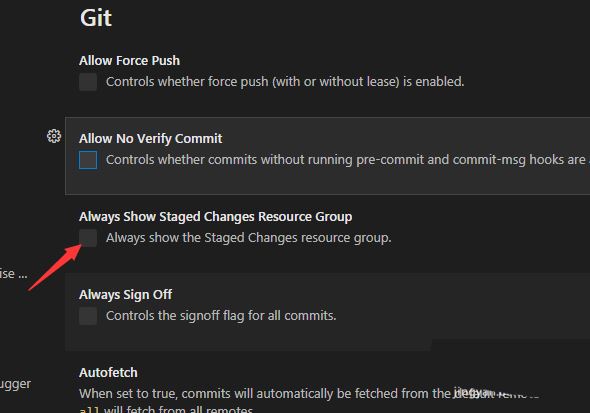Click Always Show Staged Changes Resource Group title
Image resolution: width=590 pixels, height=413 pixels.
click(x=216, y=217)
